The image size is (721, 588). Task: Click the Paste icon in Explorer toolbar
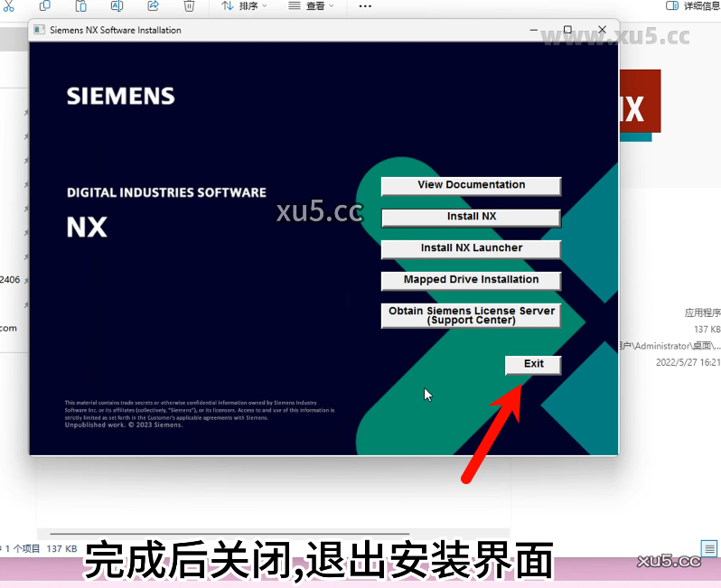tap(80, 5)
